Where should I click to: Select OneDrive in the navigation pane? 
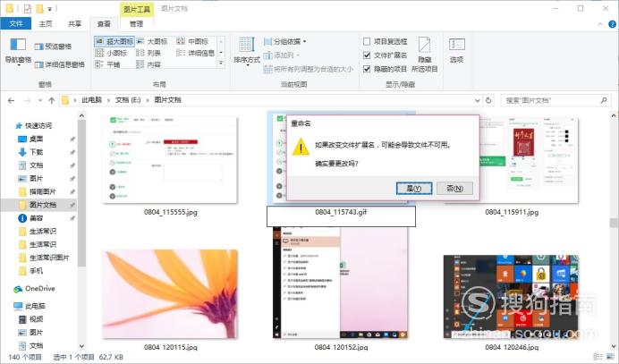[x=34, y=289]
